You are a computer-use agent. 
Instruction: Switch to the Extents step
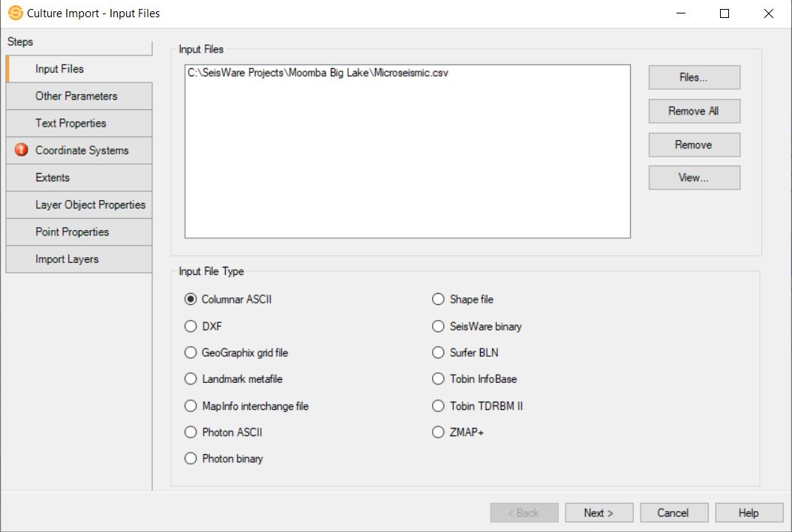point(52,178)
